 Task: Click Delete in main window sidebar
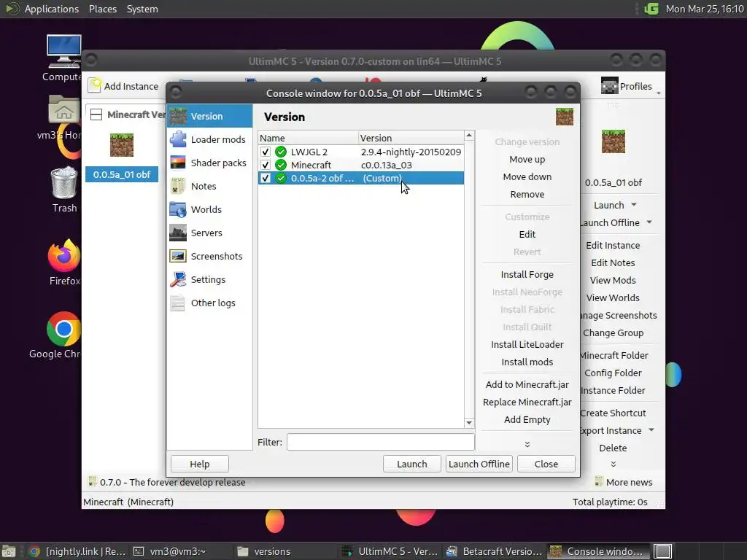(x=613, y=448)
